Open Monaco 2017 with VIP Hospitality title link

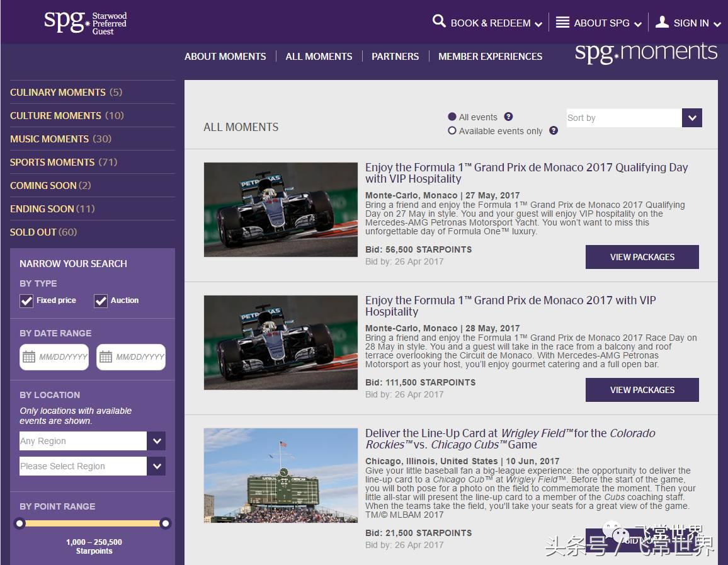point(511,306)
